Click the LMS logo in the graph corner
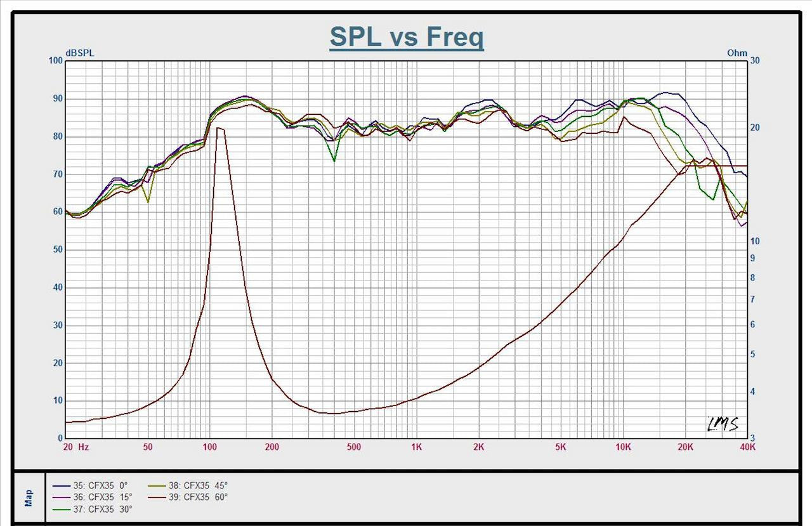Screen dimensions: 812x526 pyautogui.click(x=723, y=423)
